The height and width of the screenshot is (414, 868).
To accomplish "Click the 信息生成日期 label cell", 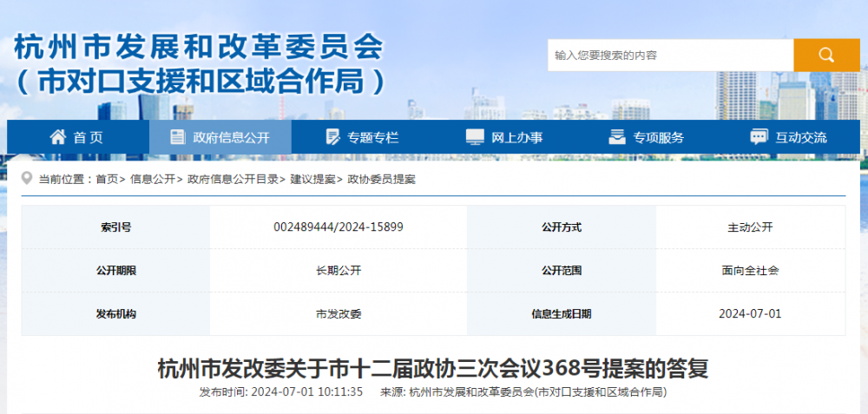I will pyautogui.click(x=562, y=314).
